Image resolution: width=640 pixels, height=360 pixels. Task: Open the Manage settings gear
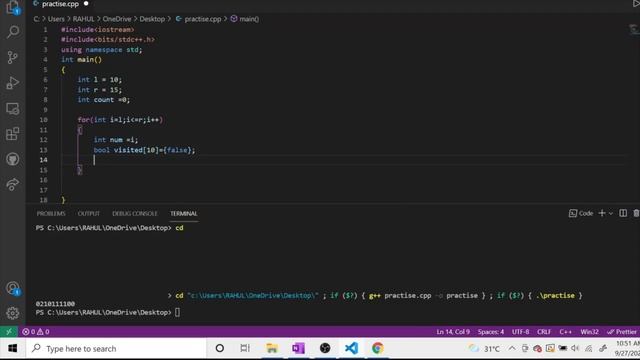[x=13, y=313]
